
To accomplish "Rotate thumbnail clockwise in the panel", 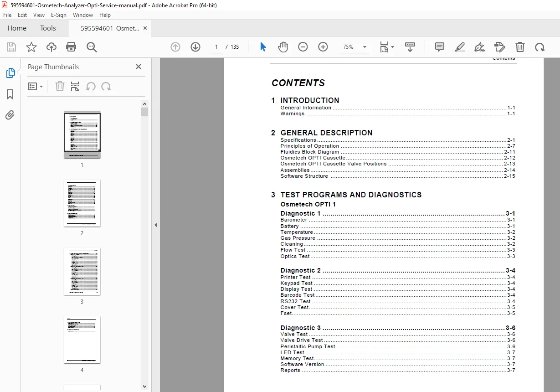I will point(106,87).
